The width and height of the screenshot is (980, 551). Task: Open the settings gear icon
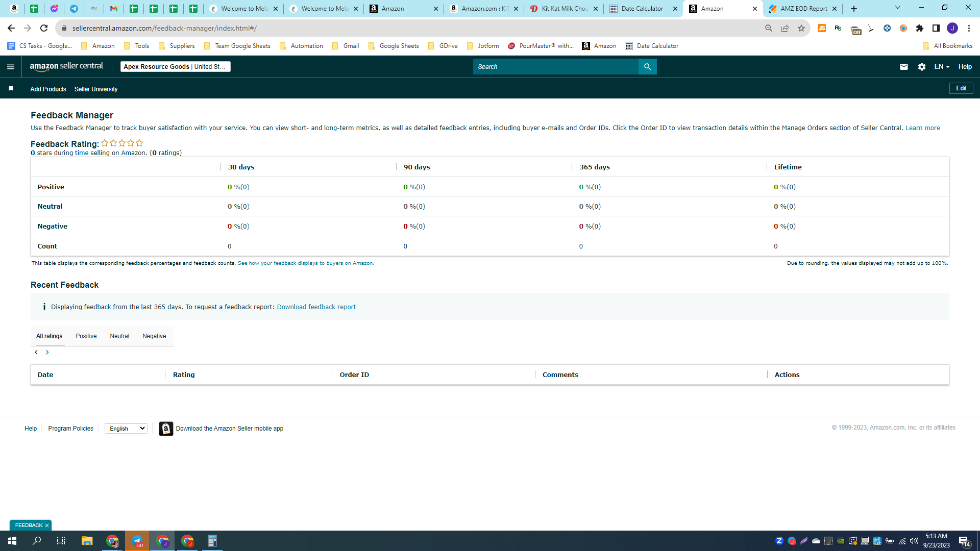tap(922, 67)
